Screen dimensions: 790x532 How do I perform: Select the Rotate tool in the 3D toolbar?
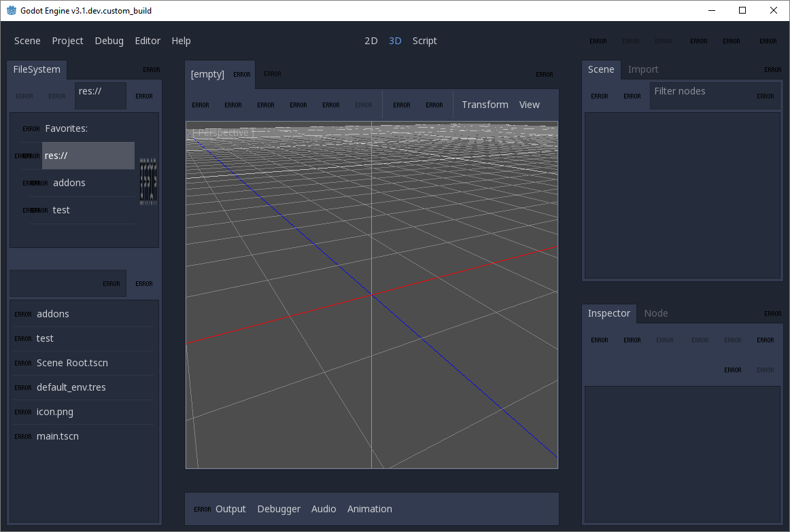point(266,105)
